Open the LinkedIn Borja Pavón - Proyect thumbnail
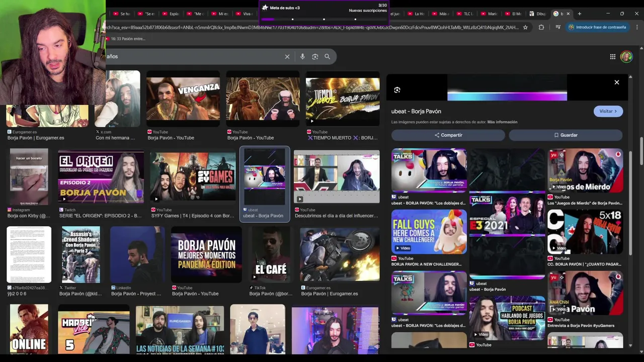The image size is (644, 362). click(137, 255)
